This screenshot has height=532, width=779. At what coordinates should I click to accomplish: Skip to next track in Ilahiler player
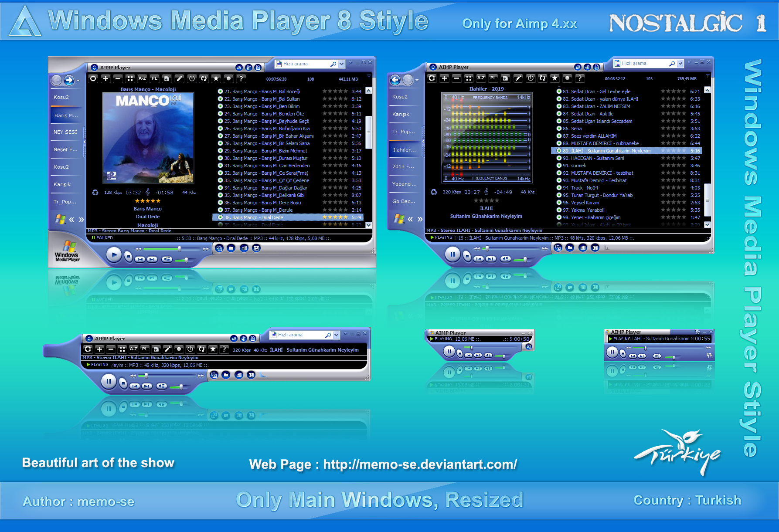491,259
